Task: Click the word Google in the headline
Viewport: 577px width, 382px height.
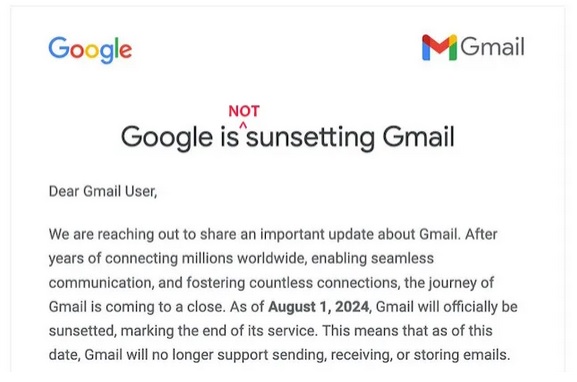Action: [x=167, y=138]
